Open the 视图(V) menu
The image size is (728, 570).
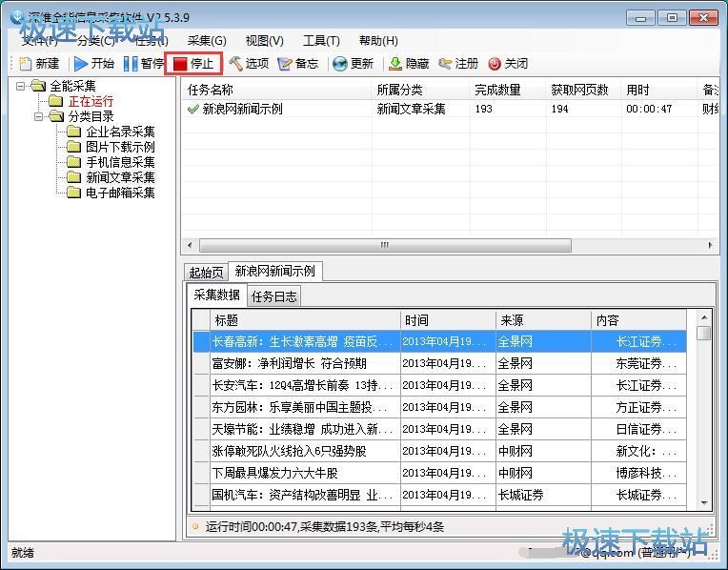click(264, 41)
